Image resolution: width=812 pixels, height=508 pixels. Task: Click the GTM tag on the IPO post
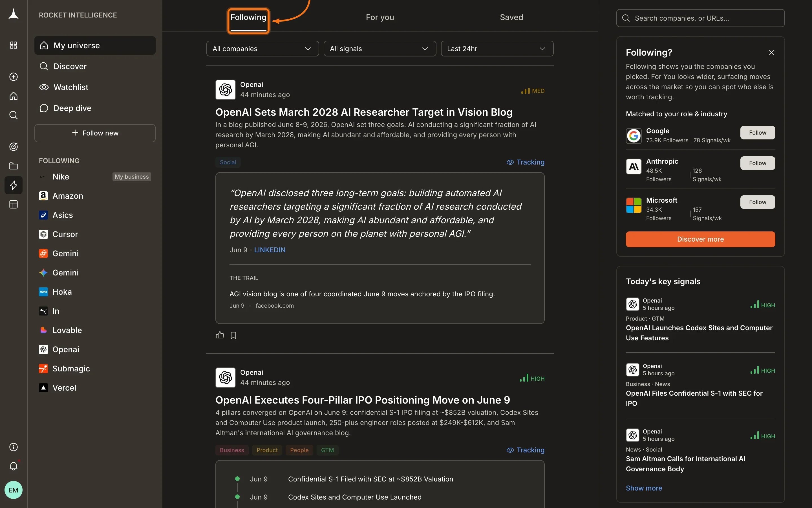pyautogui.click(x=328, y=450)
